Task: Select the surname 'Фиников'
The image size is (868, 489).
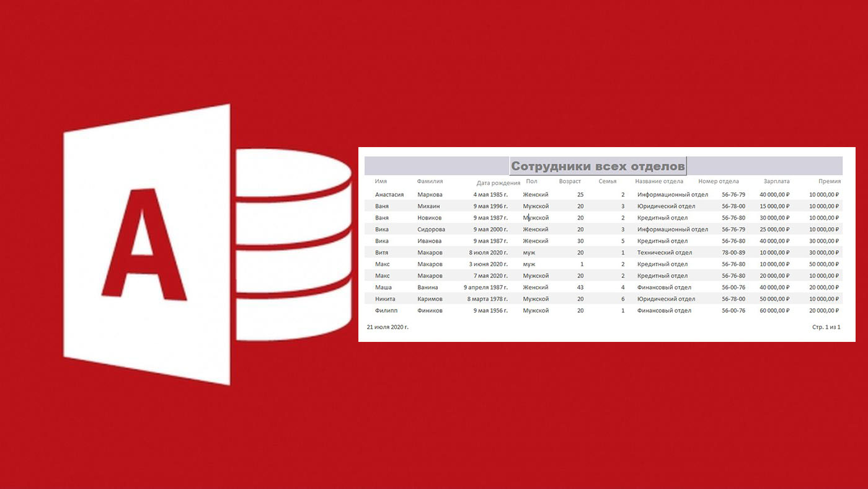Action: point(430,310)
